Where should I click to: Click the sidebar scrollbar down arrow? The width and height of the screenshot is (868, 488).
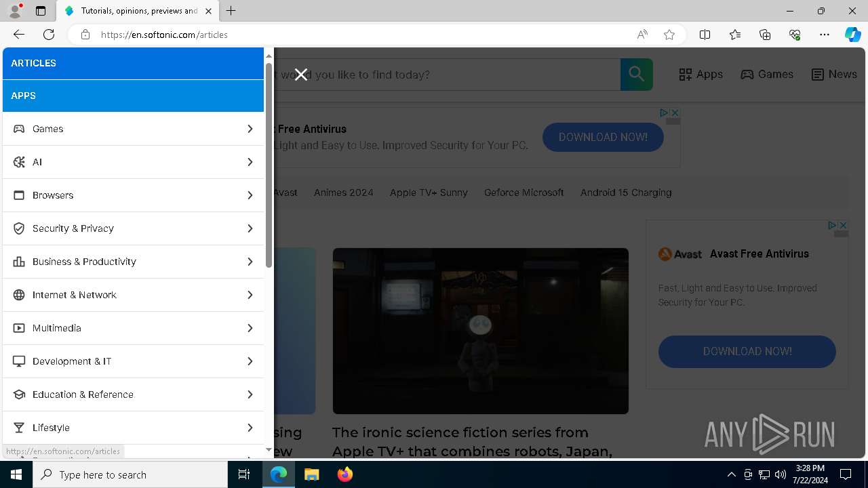click(269, 450)
